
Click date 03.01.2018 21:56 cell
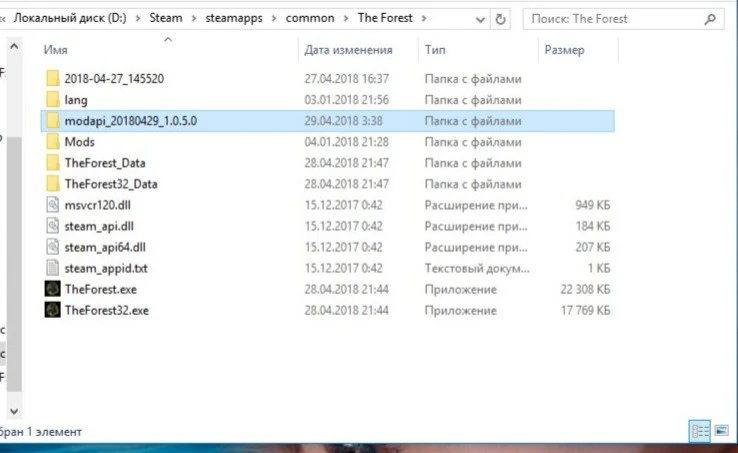pos(346,100)
